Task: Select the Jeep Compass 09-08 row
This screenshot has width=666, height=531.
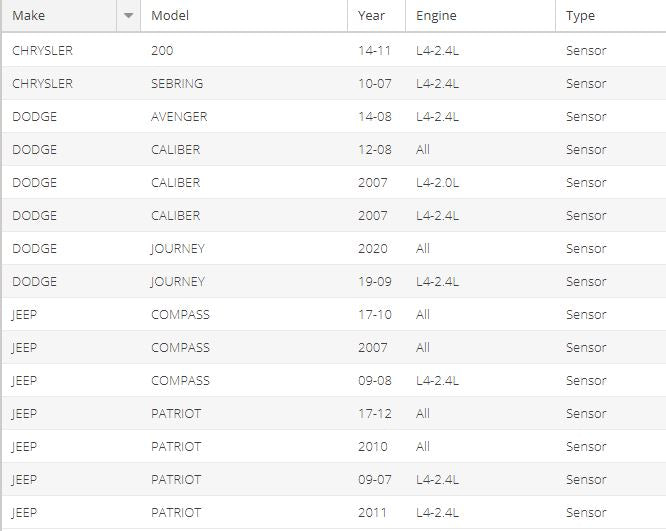Action: [334, 381]
